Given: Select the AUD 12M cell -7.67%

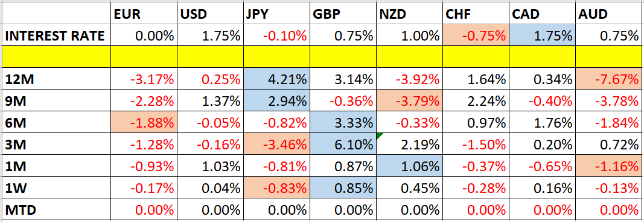Looking at the screenshot, I should [608, 79].
